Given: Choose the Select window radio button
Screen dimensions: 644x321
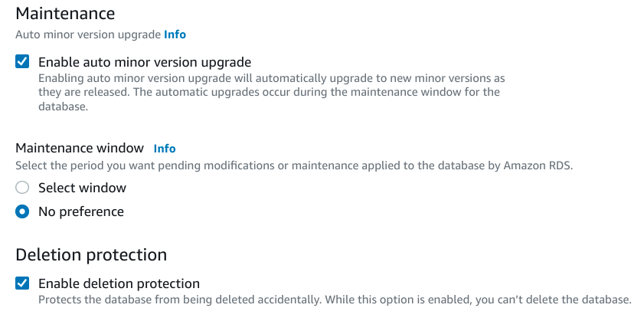Looking at the screenshot, I should (23, 188).
